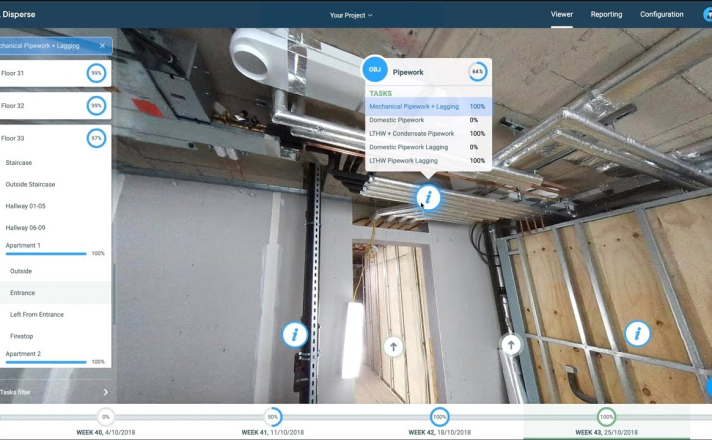Select the Week 43 timeline marker
Viewport: 712px width, 440px height.
point(606,416)
